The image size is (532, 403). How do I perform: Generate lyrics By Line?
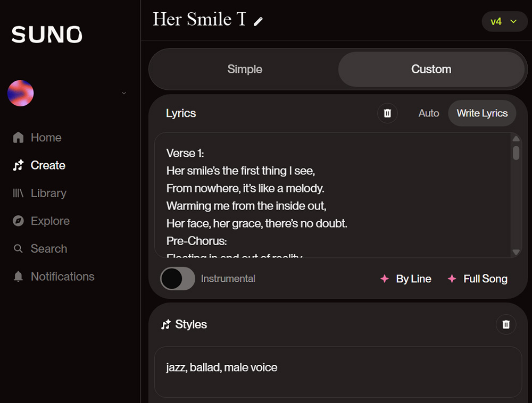coord(406,279)
